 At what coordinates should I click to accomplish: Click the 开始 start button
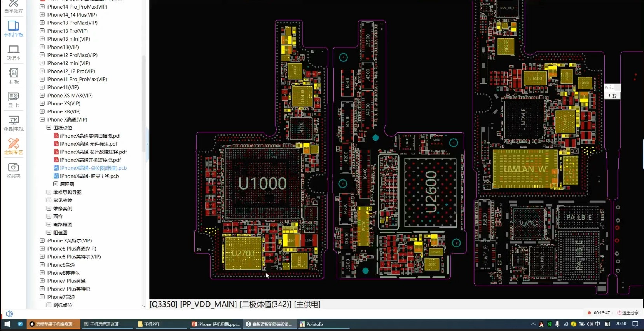pyautogui.click(x=612, y=96)
